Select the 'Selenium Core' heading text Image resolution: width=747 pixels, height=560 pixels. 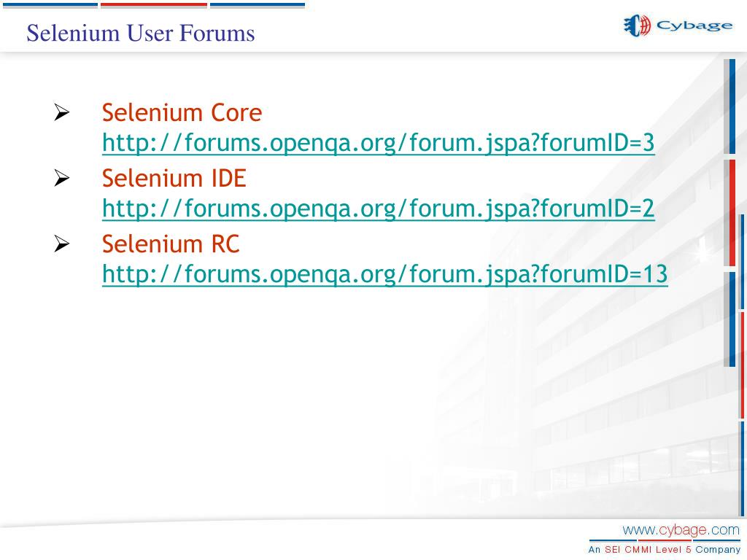click(x=182, y=113)
